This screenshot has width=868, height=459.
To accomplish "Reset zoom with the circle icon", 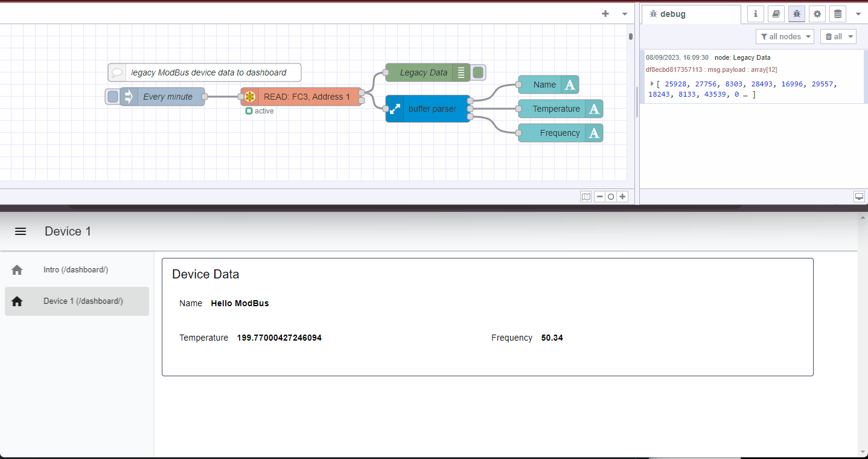I will point(610,196).
